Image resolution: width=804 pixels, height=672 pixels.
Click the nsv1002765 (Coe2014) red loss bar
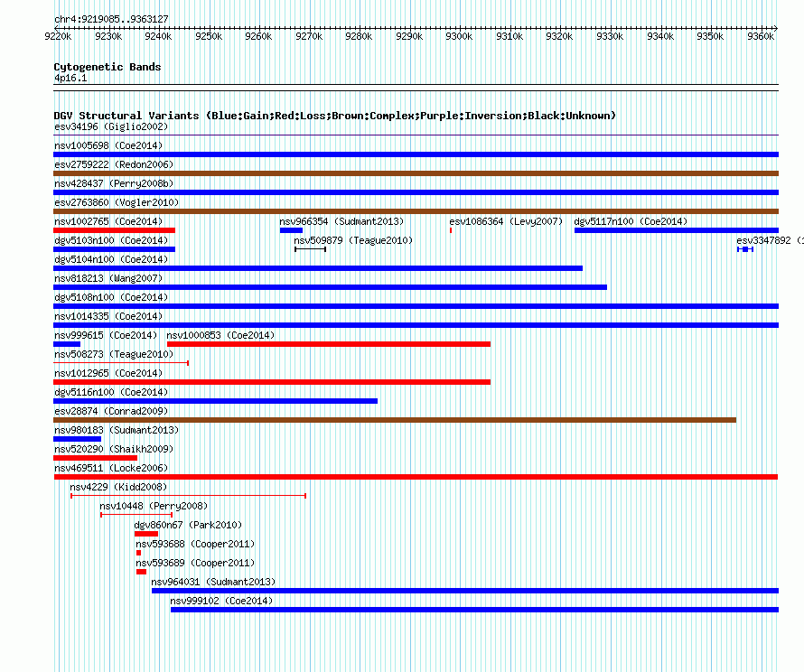[115, 230]
